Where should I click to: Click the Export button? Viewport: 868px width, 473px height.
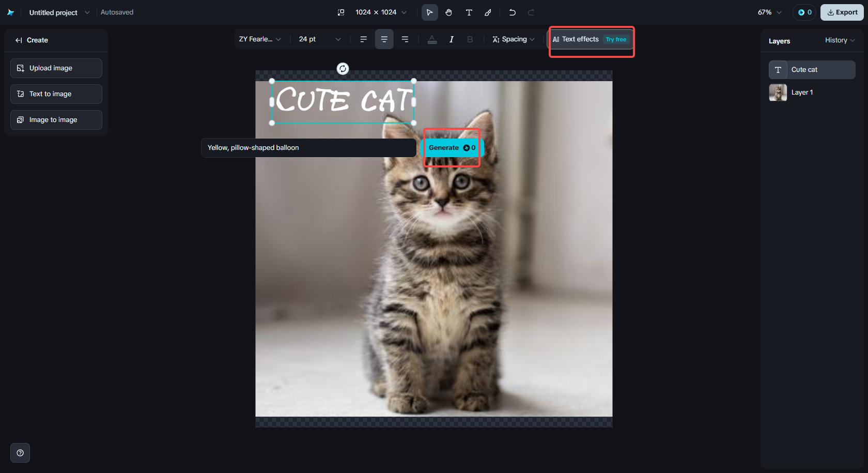pos(842,12)
